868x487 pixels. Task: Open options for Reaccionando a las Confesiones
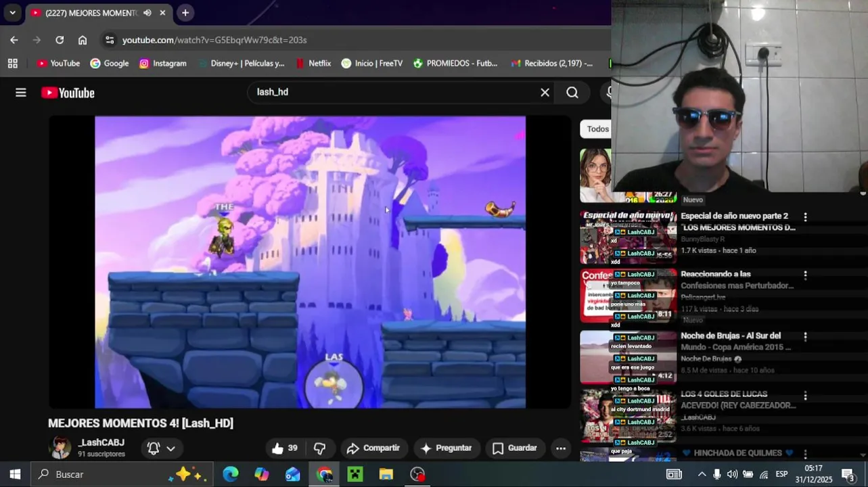click(805, 275)
